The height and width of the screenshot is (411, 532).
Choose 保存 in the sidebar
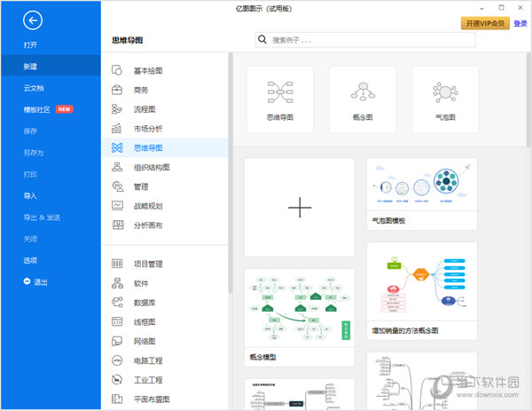pyautogui.click(x=30, y=131)
